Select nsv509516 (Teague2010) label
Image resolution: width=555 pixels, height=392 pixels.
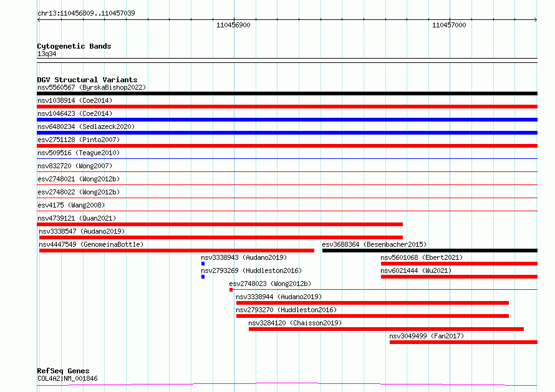coord(79,153)
